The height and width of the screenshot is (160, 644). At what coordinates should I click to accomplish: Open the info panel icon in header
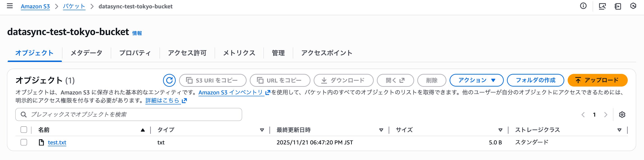[583, 6]
